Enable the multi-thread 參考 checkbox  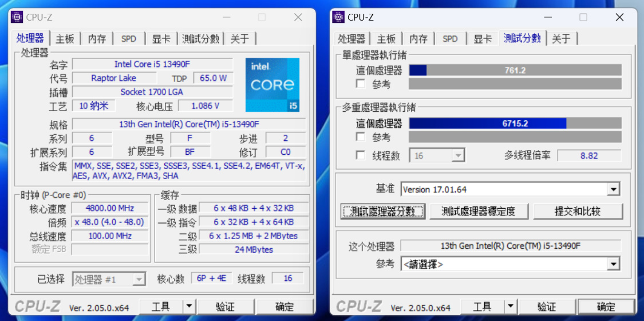pyautogui.click(x=361, y=136)
